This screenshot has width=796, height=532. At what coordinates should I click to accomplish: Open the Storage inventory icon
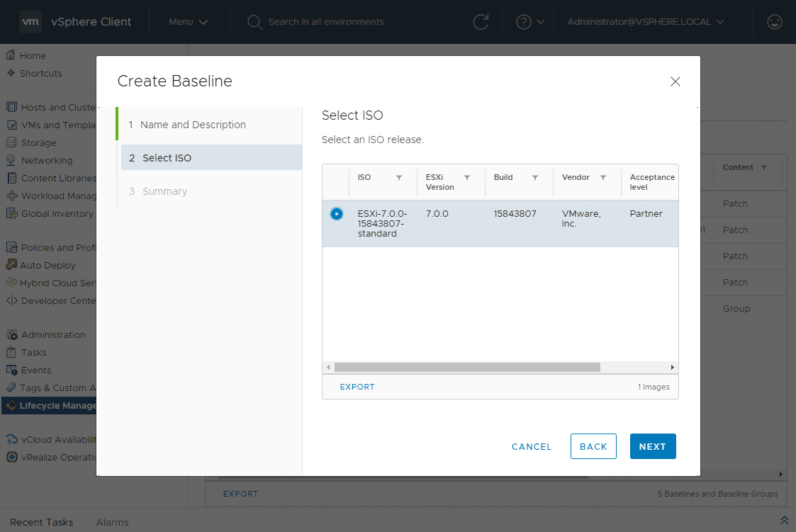coord(35,142)
